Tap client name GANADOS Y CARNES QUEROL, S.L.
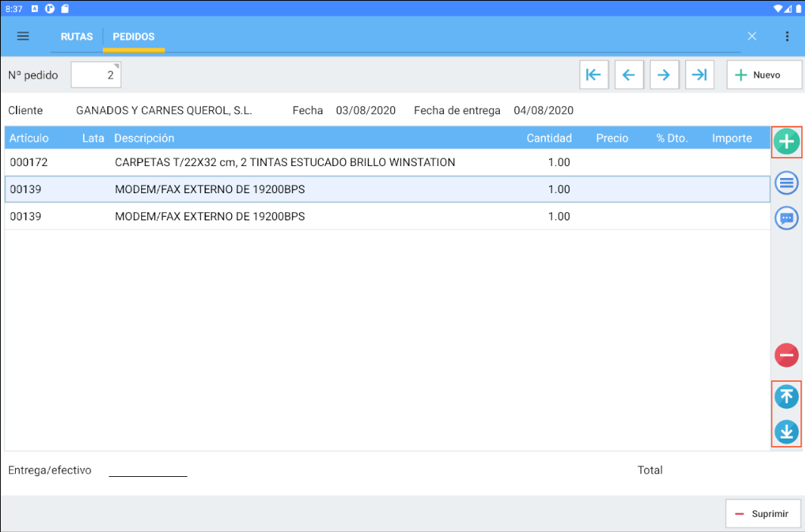Image resolution: width=805 pixels, height=532 pixels. click(x=164, y=110)
